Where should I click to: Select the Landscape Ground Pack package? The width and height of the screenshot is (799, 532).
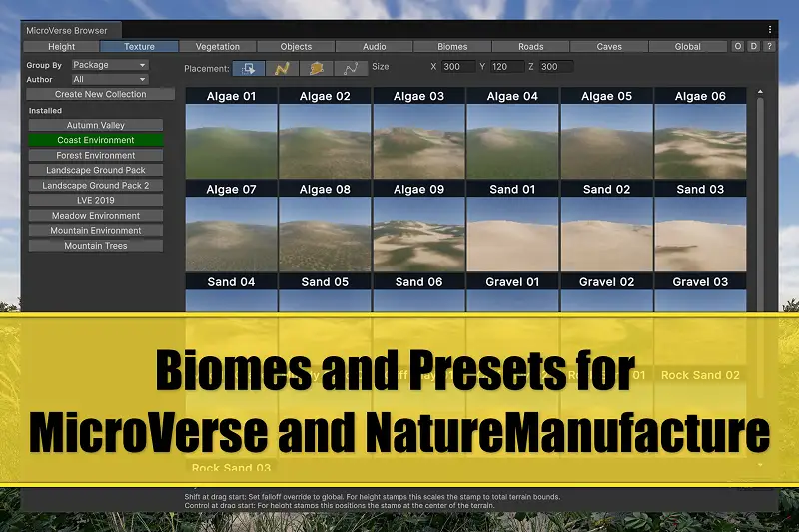coord(96,170)
